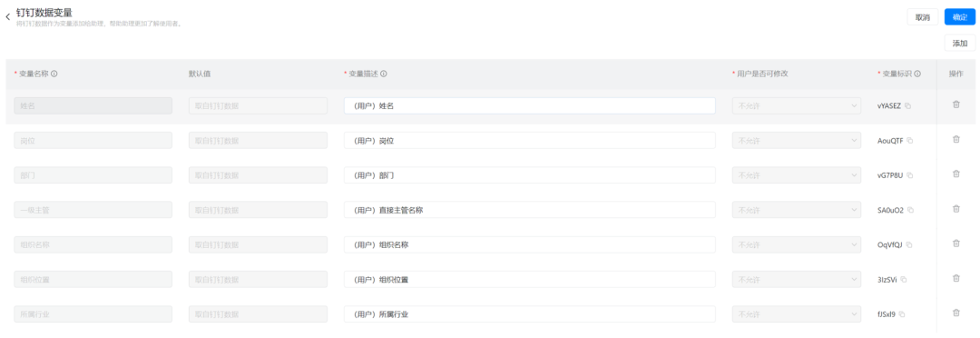Delete the 组织名称 variable row
The image size is (980, 338).
click(x=955, y=244)
